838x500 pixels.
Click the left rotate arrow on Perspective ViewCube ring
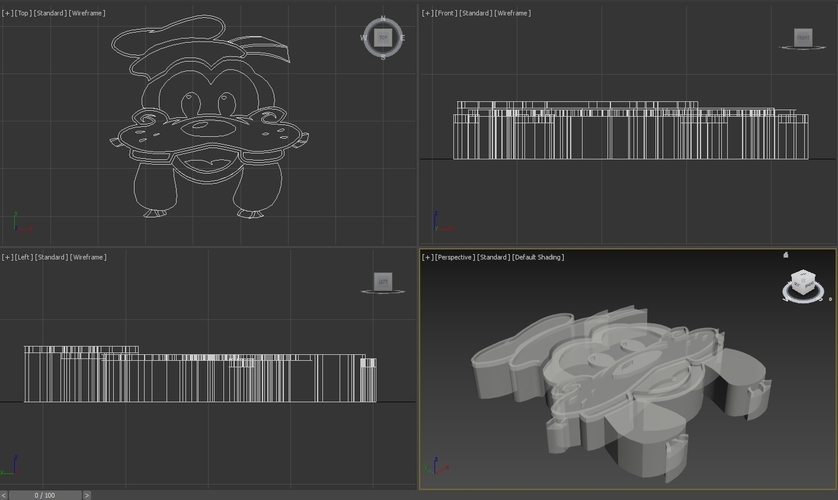pyautogui.click(x=788, y=299)
